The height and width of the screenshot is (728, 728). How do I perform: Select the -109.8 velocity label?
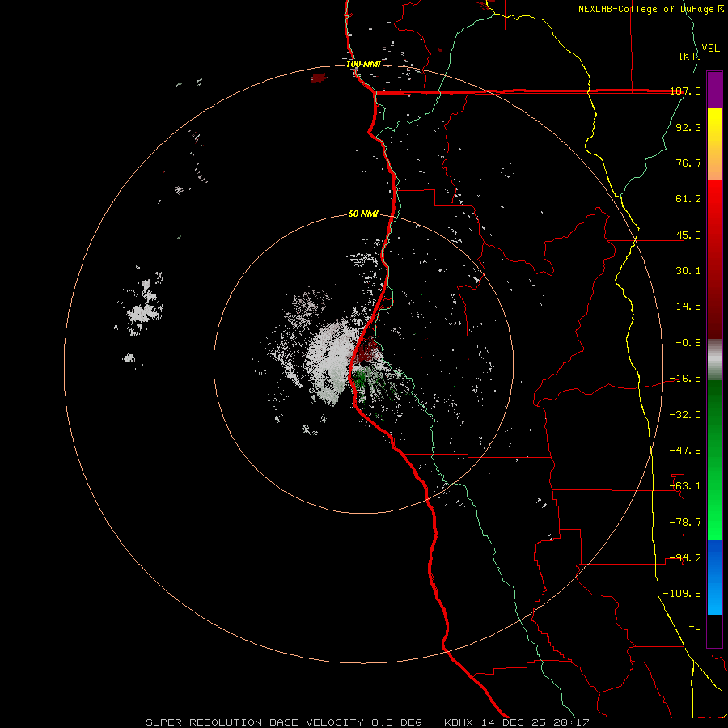pos(682,594)
